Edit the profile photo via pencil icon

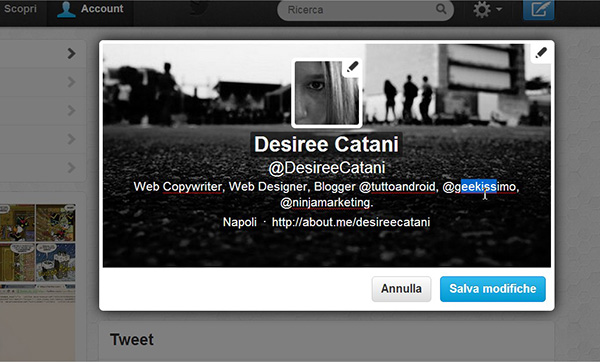pos(352,67)
